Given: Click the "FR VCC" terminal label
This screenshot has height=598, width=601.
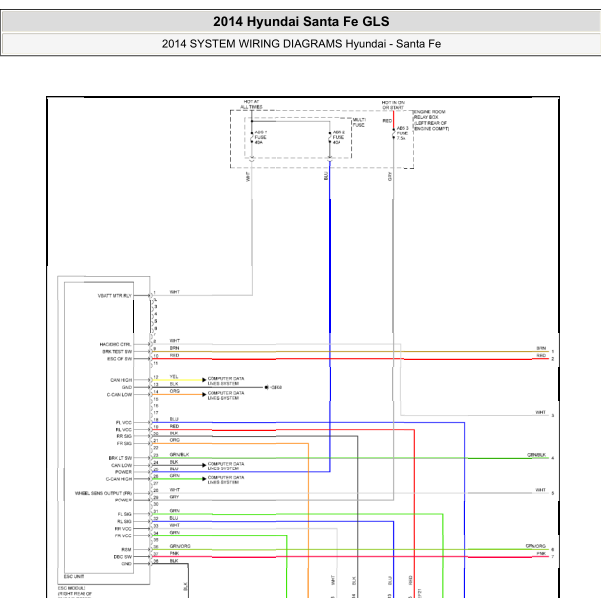Looking at the screenshot, I should (123, 536).
